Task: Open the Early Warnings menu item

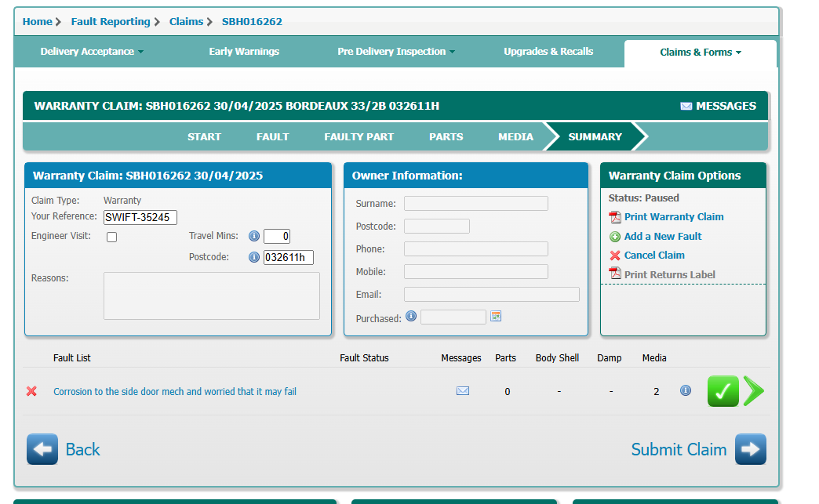Action: tap(244, 52)
